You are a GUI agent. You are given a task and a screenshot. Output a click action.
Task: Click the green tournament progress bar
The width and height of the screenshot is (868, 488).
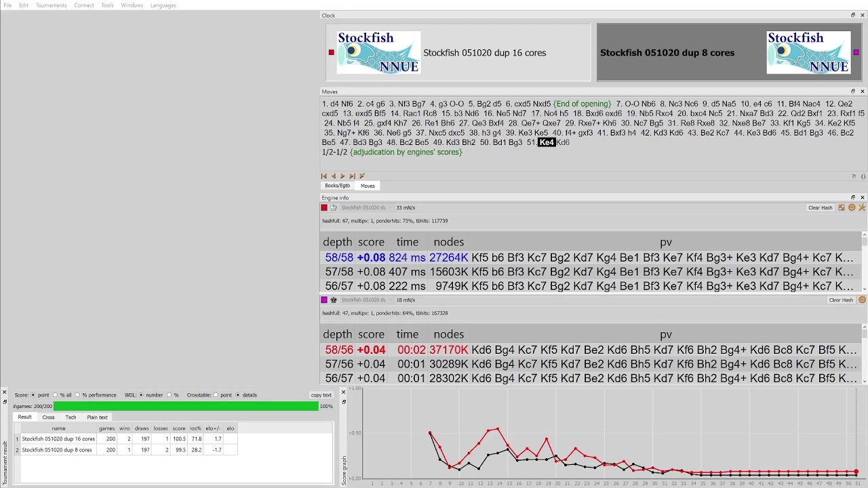(186, 406)
